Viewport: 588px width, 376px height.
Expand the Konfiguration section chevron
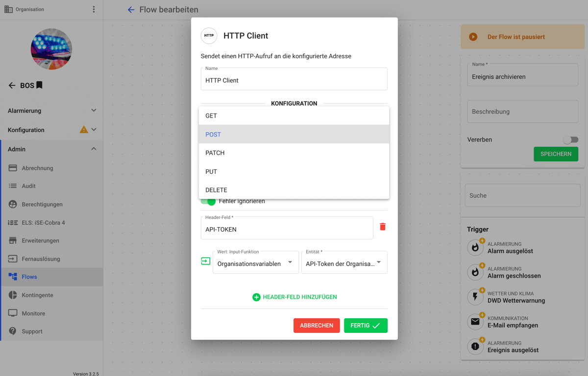(x=94, y=130)
